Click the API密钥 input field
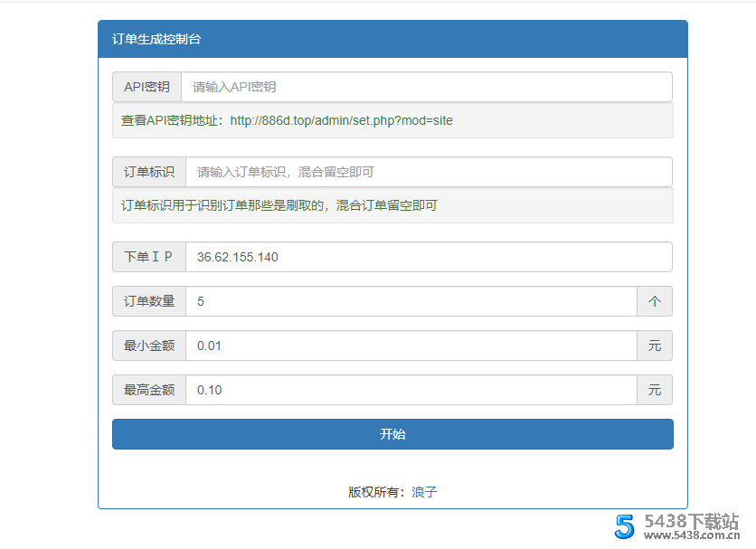756x549 pixels. point(425,87)
